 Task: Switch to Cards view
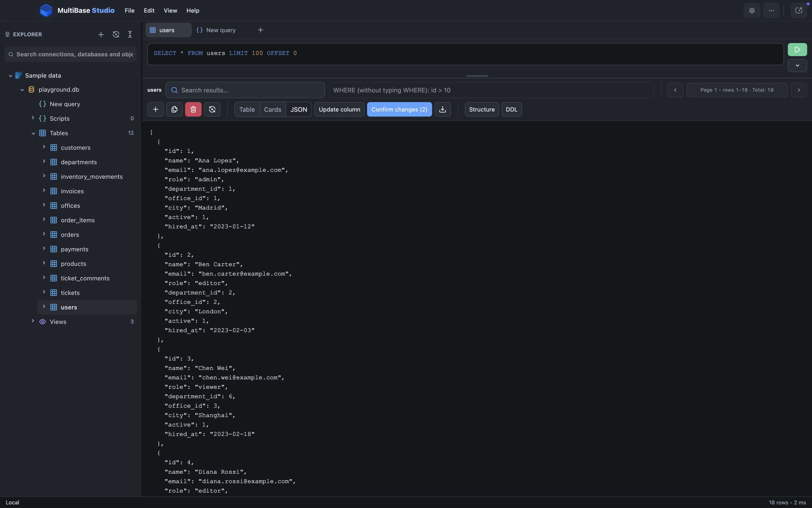coord(272,110)
